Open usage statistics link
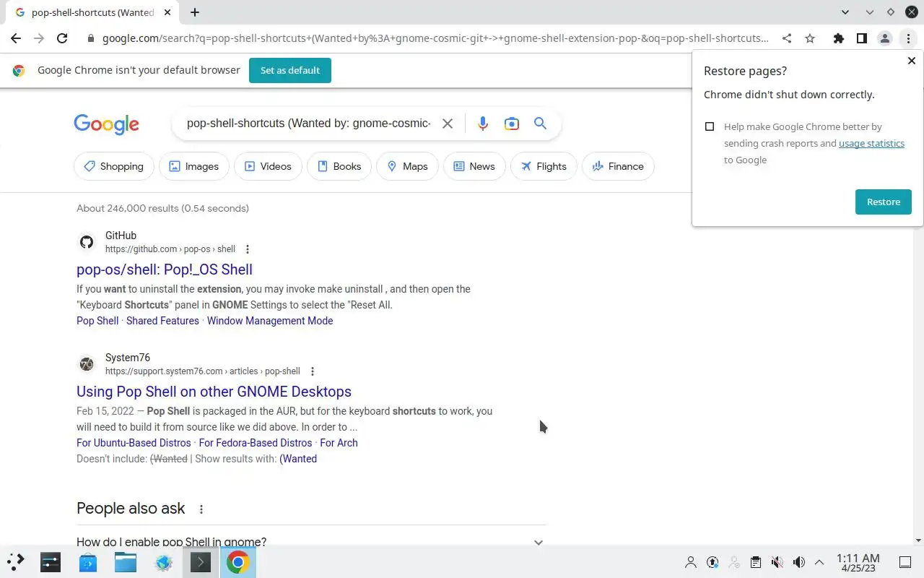924x578 pixels. point(871,143)
